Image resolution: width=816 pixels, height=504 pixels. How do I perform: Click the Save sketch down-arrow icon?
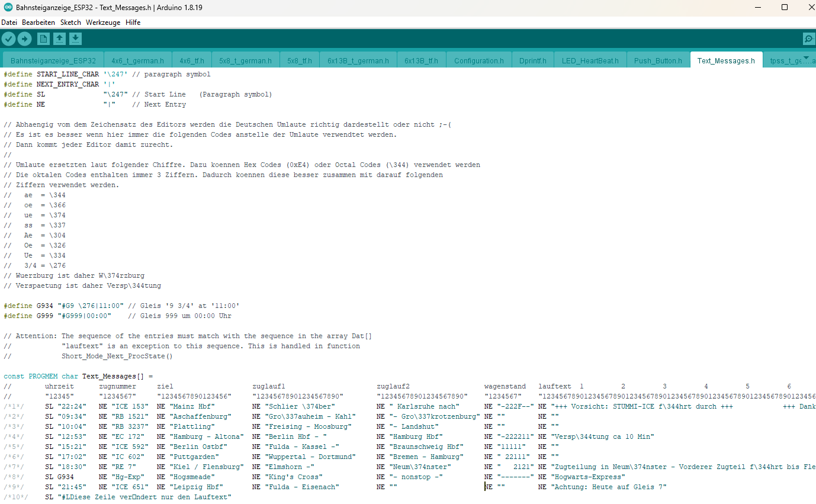75,39
